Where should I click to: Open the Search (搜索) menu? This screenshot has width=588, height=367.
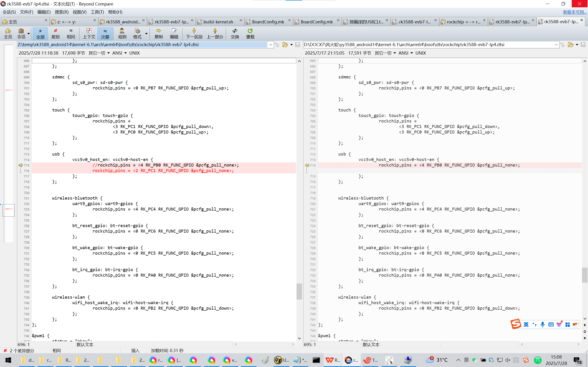[62, 12]
